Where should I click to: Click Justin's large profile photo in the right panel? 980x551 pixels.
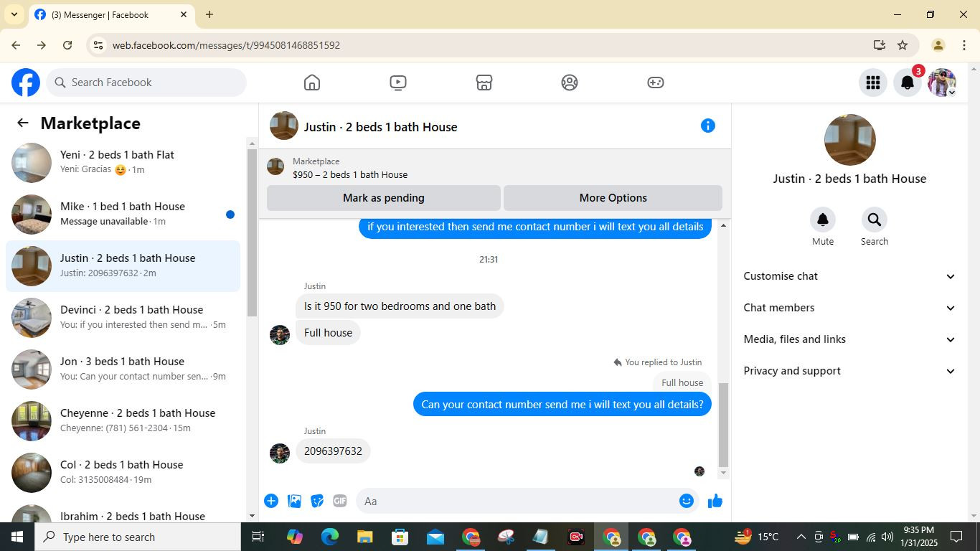pyautogui.click(x=849, y=140)
